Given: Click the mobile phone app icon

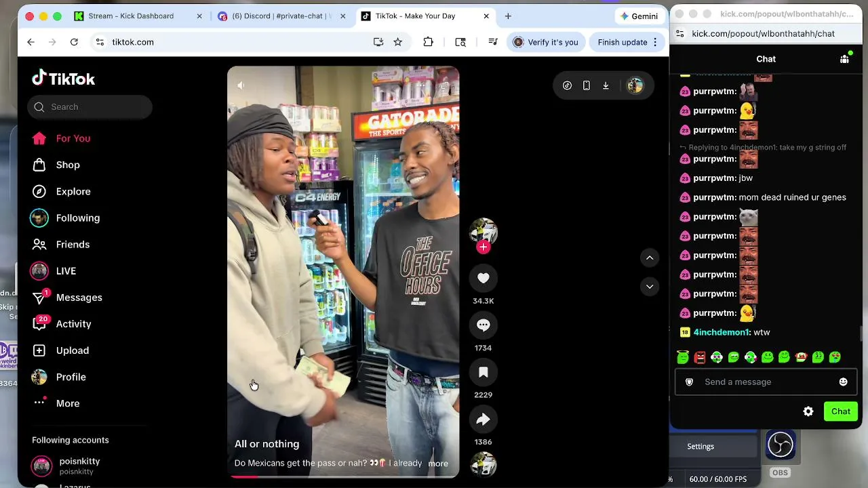Looking at the screenshot, I should point(587,85).
